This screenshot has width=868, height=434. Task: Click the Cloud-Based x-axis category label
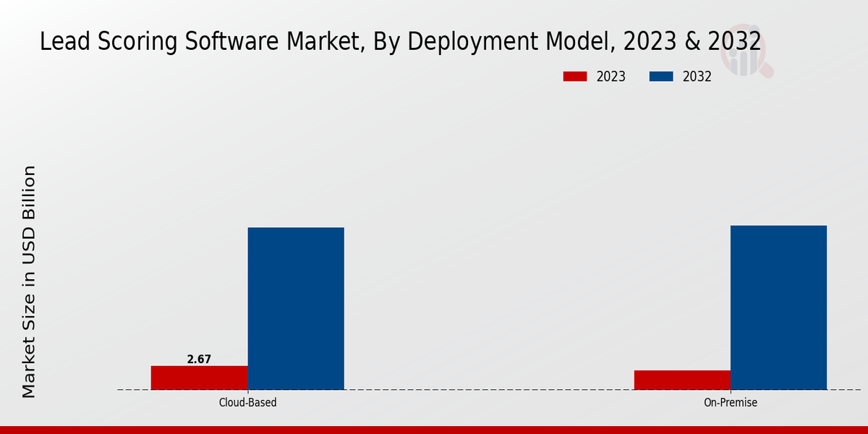coord(247,403)
